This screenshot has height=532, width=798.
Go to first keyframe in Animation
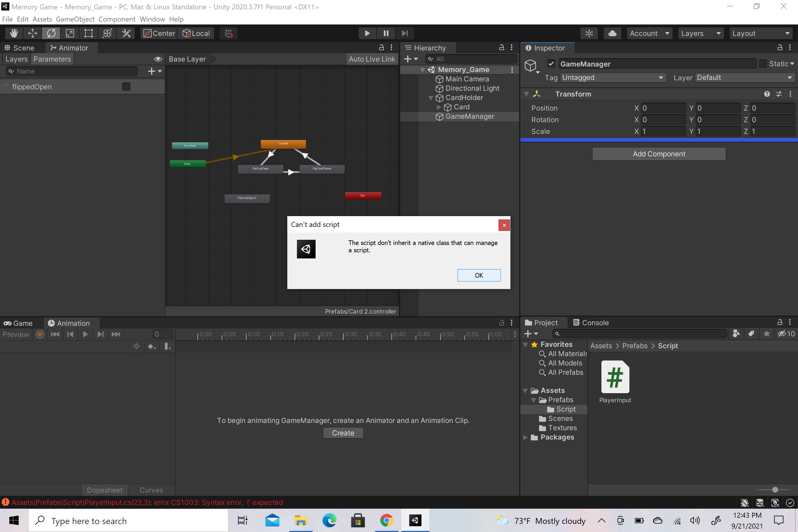pos(55,334)
